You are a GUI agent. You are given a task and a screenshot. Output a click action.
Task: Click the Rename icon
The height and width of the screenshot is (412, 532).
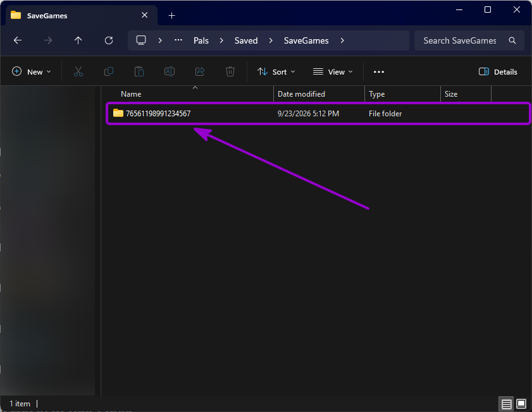click(x=170, y=72)
